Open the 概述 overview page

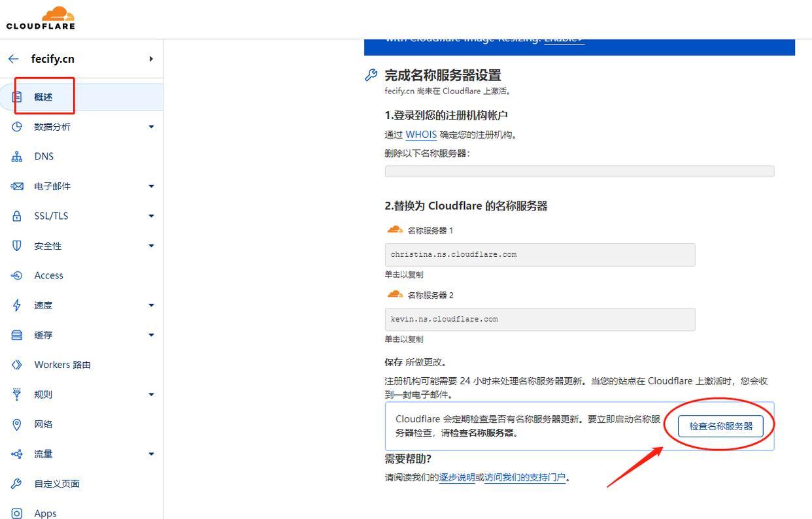44,97
